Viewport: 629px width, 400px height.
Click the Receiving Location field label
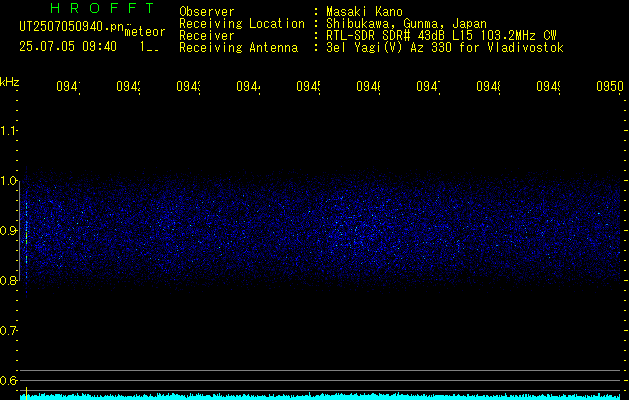click(x=242, y=24)
